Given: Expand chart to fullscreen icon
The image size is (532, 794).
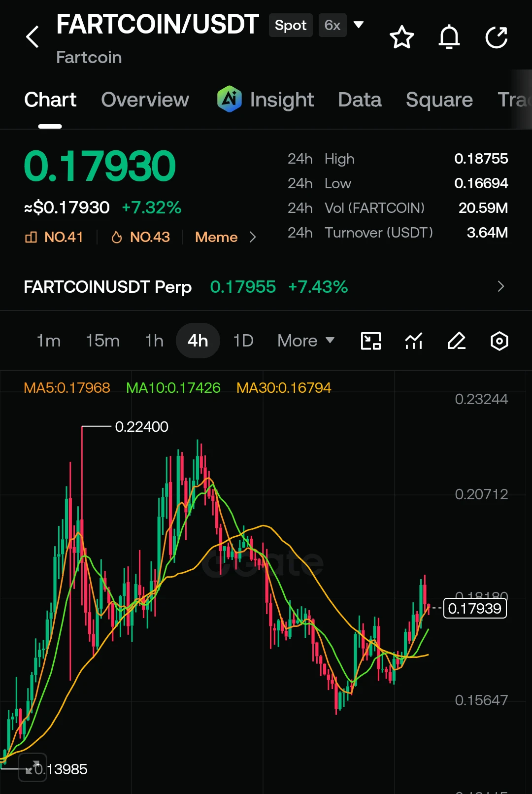Looking at the screenshot, I should click(x=33, y=767).
